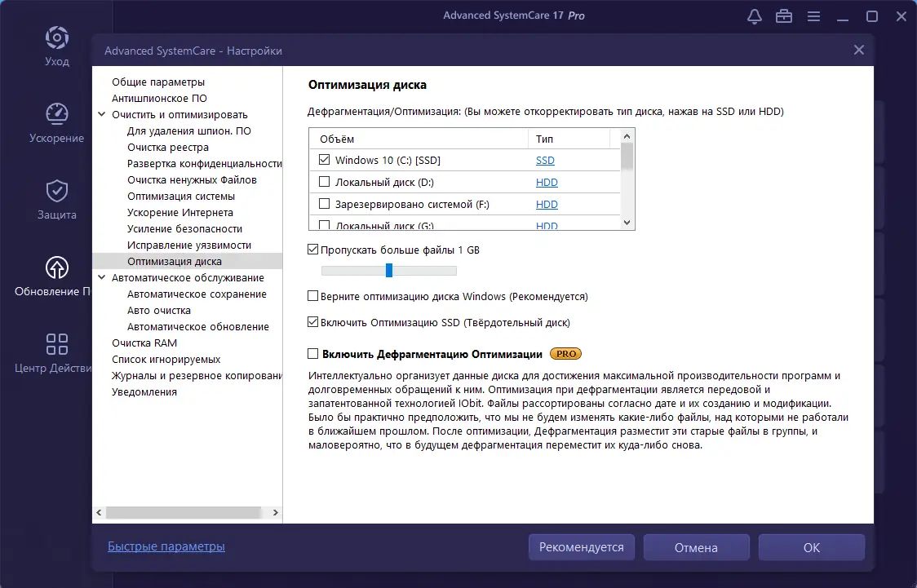Open Быстрые параметры link
This screenshot has height=588, width=917.
(166, 546)
